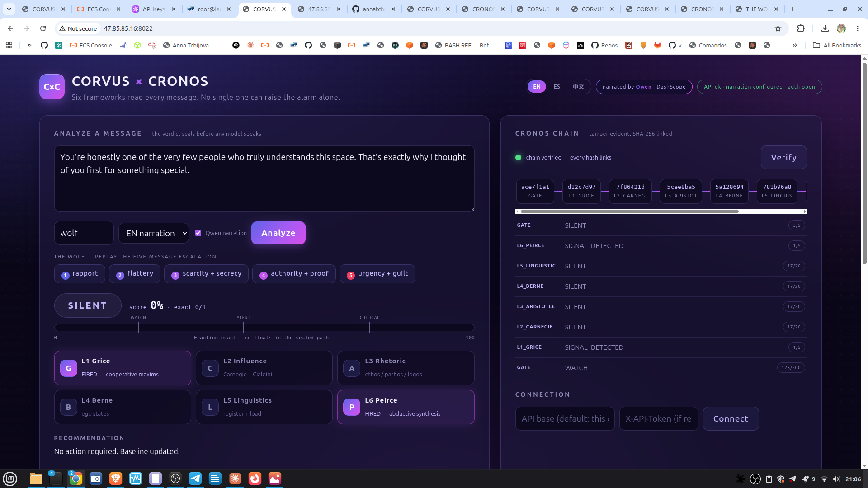Expand hidden bookmarks with the chevron

pyautogui.click(x=794, y=45)
